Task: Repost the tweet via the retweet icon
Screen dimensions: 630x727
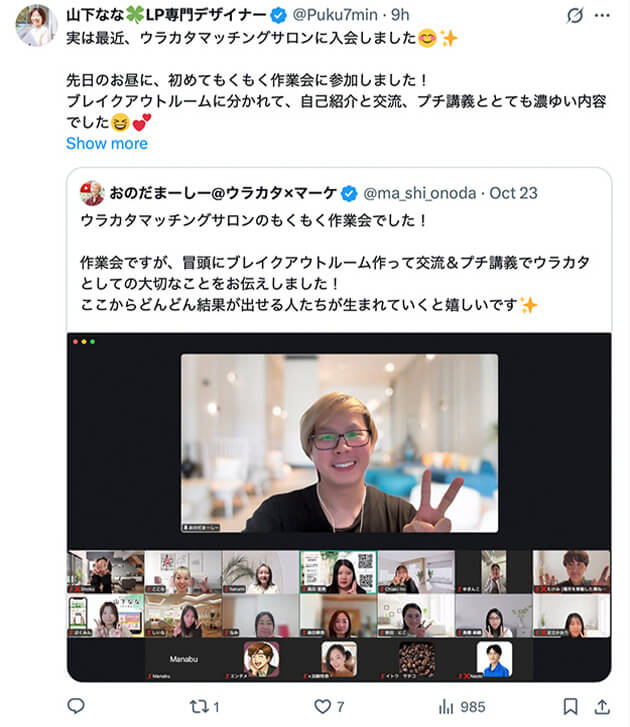Action: [199, 707]
